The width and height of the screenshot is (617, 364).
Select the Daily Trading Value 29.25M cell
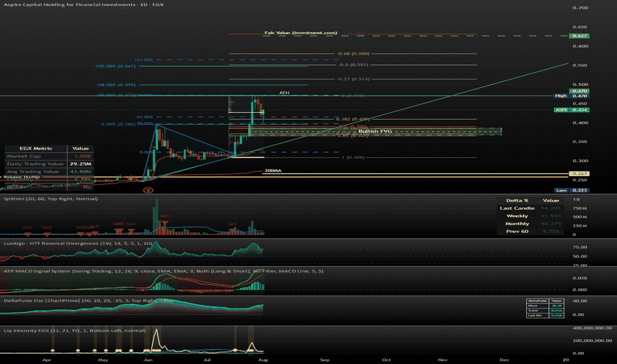pos(80,163)
